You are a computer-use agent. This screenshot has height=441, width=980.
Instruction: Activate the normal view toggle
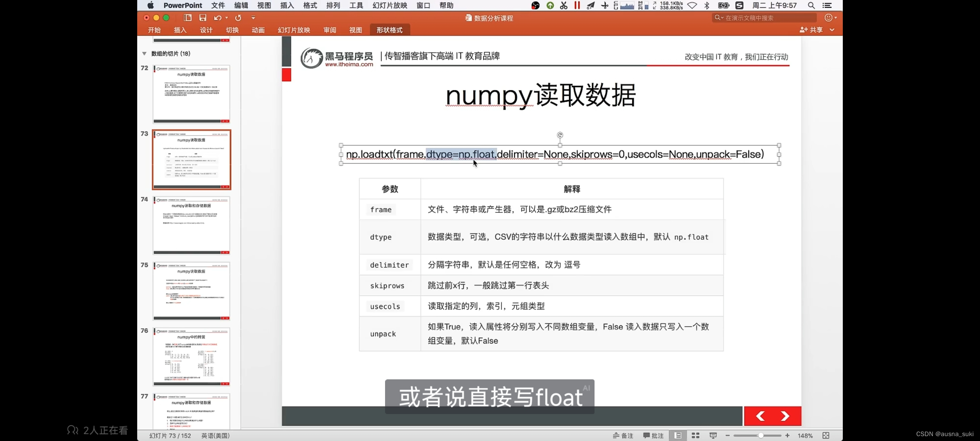(x=677, y=435)
